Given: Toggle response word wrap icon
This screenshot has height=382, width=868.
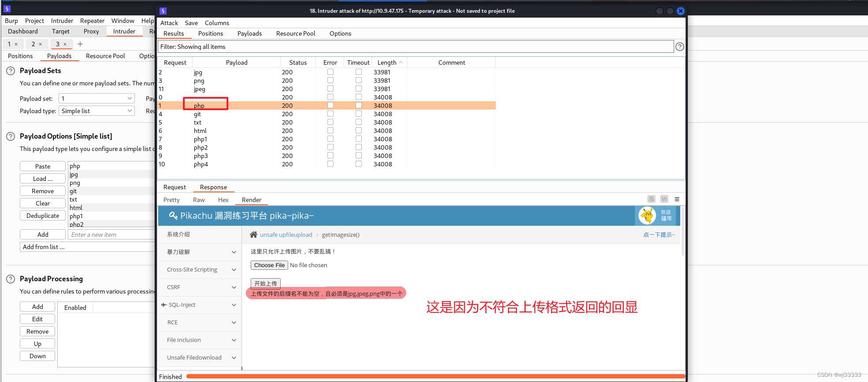Looking at the screenshot, I should click(651, 199).
